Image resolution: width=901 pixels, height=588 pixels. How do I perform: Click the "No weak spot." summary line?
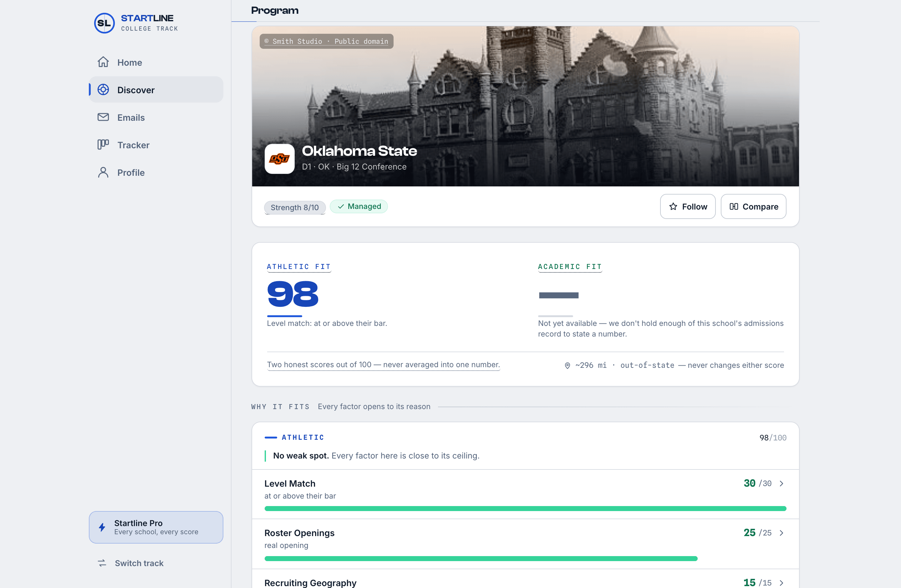click(x=376, y=456)
